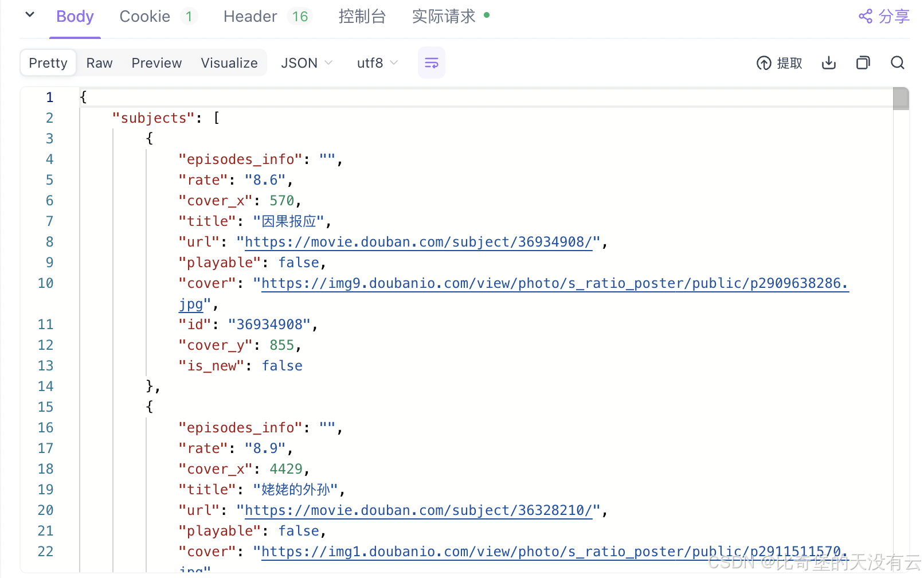
Task: Click the "subjects" key text
Action: [x=154, y=118]
